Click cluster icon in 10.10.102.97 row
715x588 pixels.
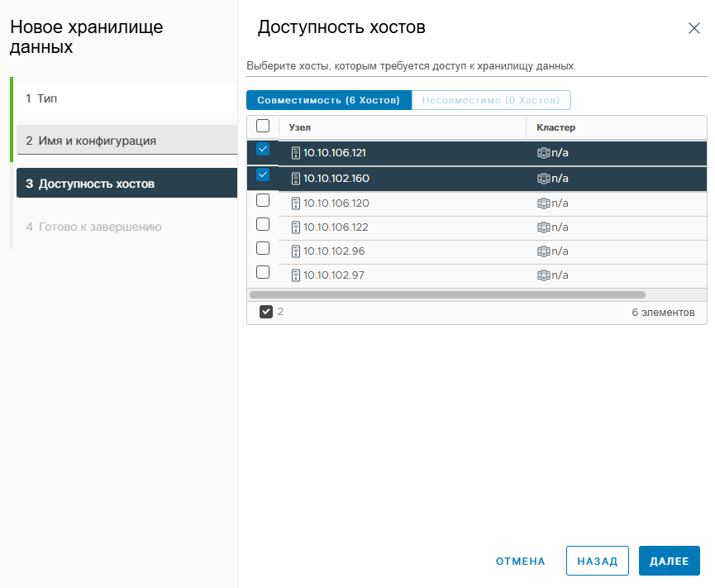[544, 275]
